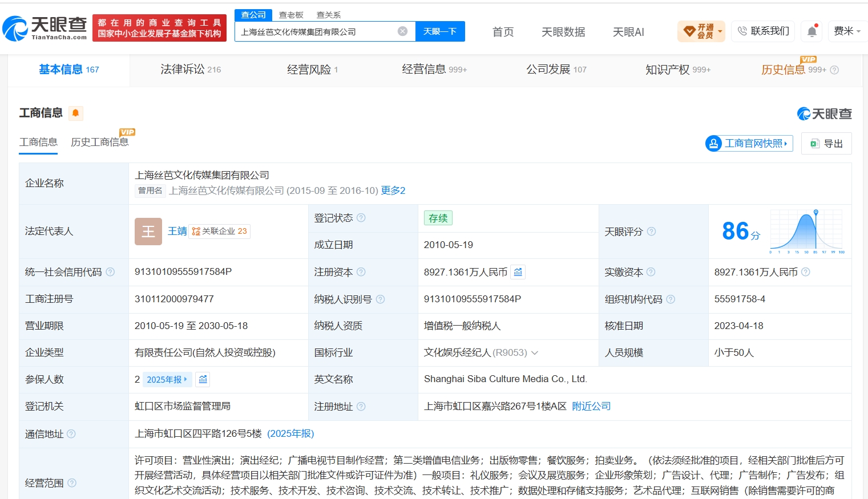Click the help icon next to 注册资本
The height and width of the screenshot is (499, 868).
click(361, 272)
